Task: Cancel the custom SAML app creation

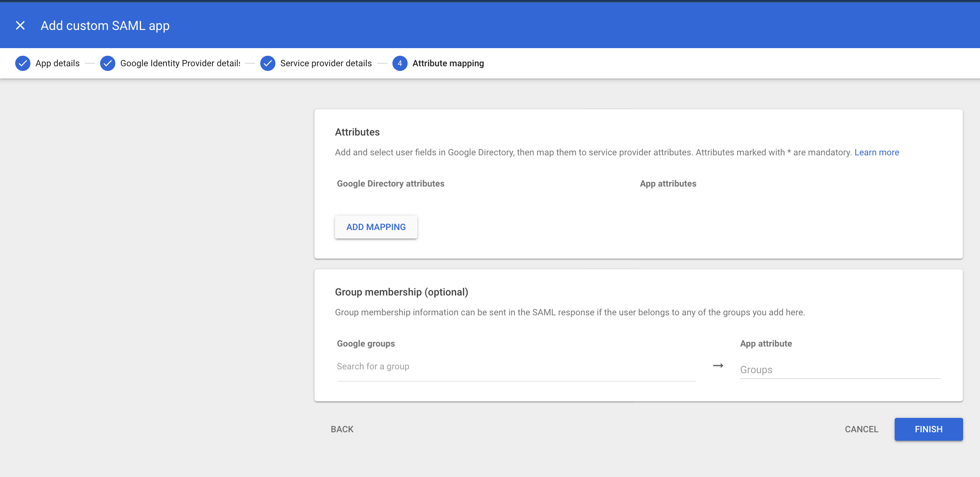Action: pos(861,429)
